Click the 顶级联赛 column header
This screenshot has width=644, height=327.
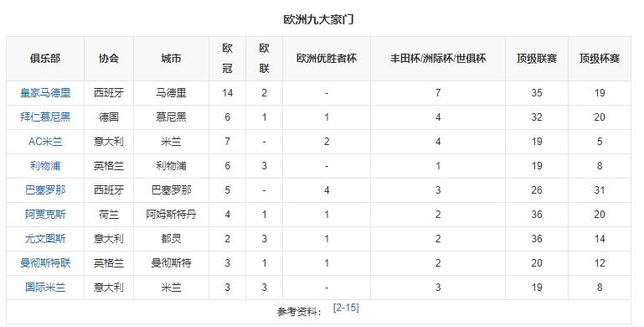point(537,59)
